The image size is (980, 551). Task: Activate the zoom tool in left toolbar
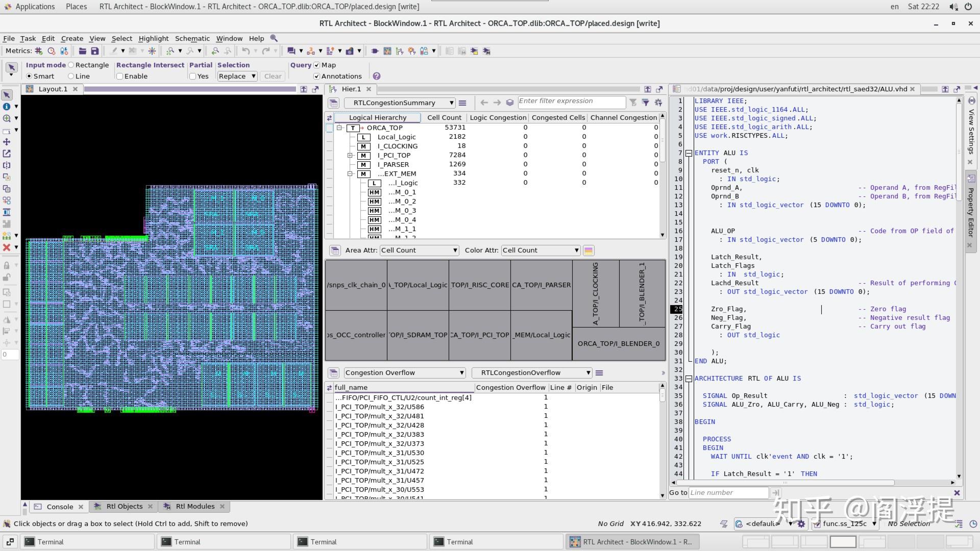click(7, 118)
